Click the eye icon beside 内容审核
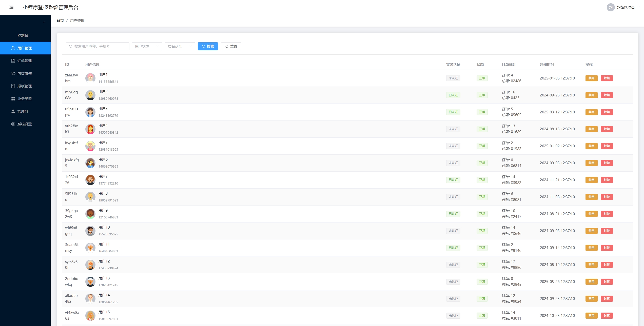 (x=13, y=73)
